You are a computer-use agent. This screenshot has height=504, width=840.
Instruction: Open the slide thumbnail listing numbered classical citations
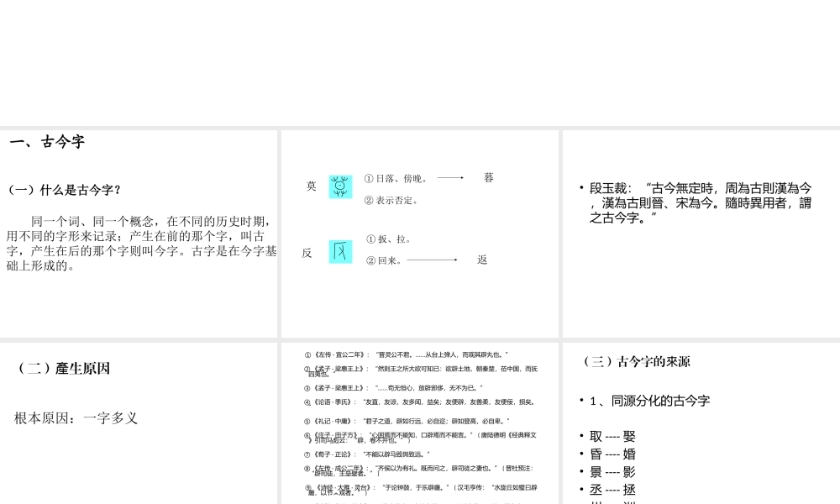[x=420, y=423]
